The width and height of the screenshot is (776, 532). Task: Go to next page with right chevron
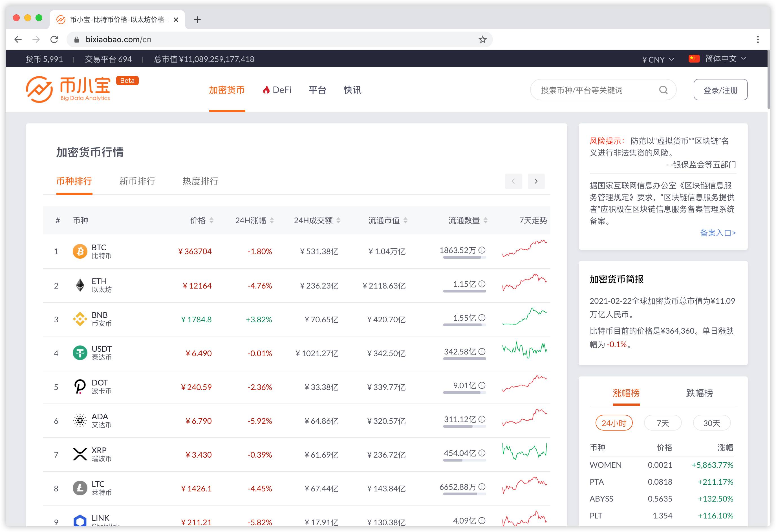point(536,181)
